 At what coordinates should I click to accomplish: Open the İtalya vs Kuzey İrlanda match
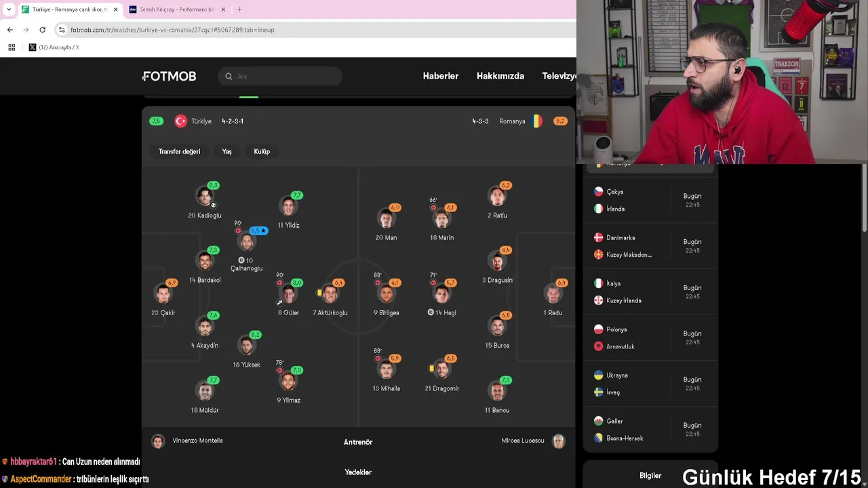650,292
